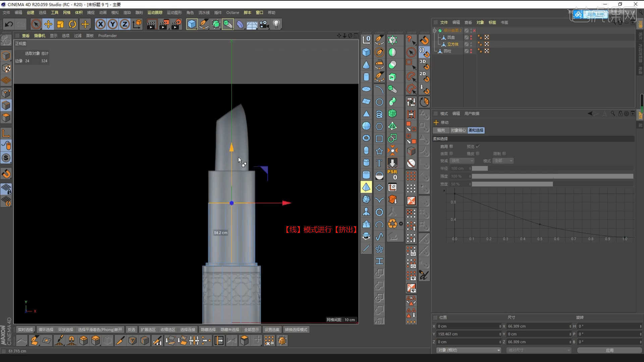The height and width of the screenshot is (362, 644).
Task: Open the spline pen tool icon
Action: 204,24
